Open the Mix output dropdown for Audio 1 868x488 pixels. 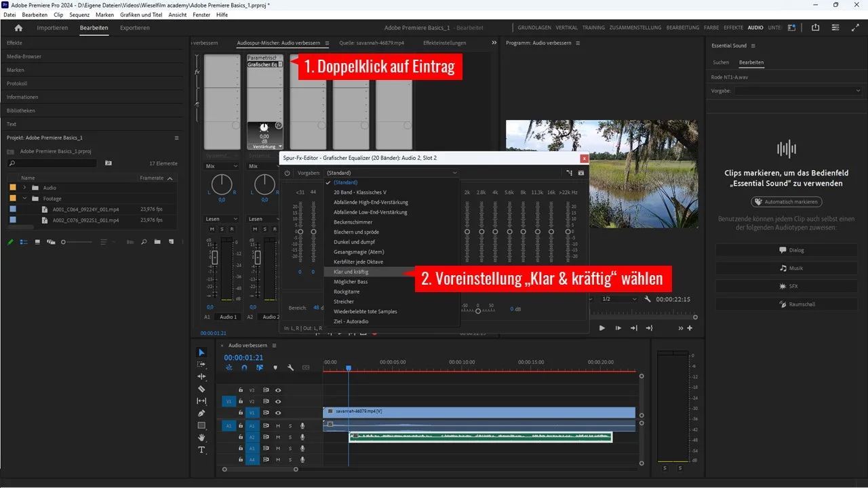coord(222,166)
